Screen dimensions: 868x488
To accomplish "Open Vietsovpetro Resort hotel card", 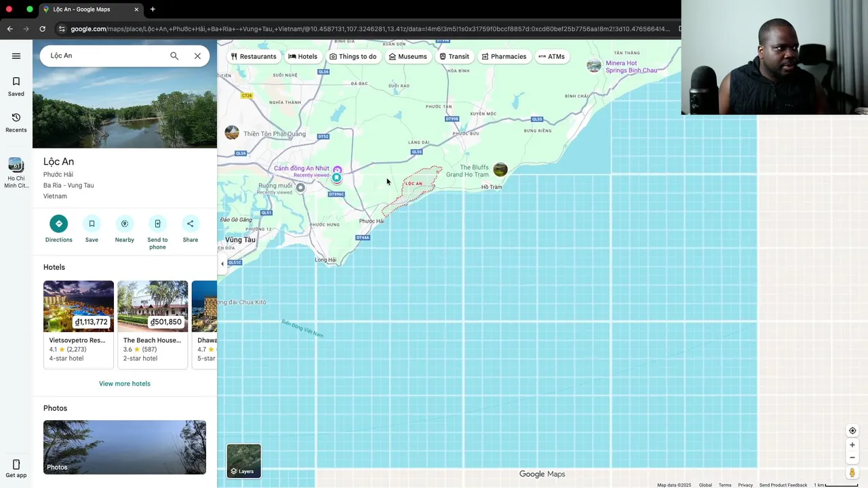I will click(79, 325).
